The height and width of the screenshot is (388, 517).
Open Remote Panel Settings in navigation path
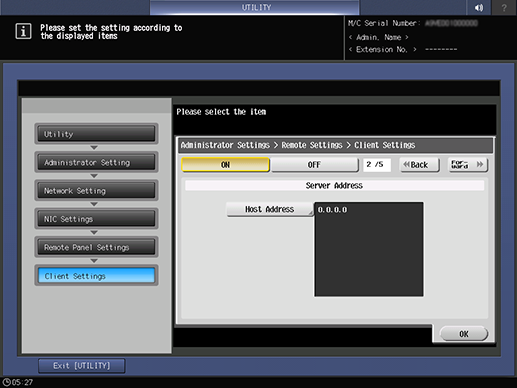[x=96, y=247]
